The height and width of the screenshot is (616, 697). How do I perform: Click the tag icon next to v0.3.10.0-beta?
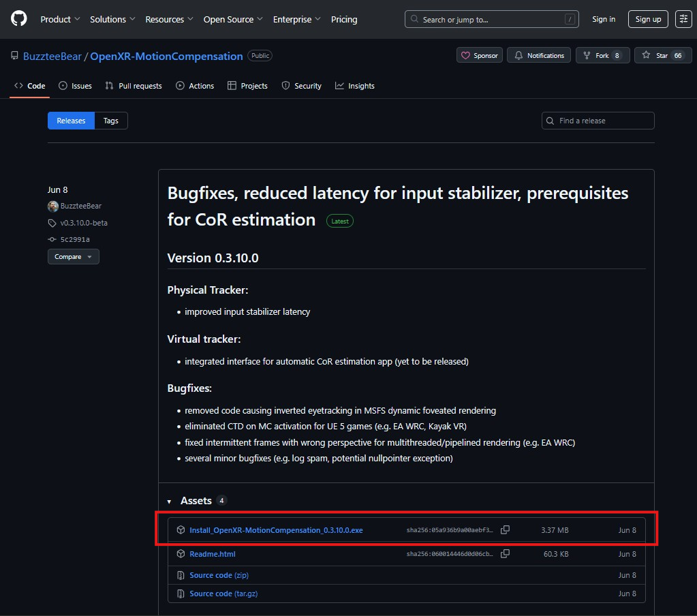click(52, 223)
